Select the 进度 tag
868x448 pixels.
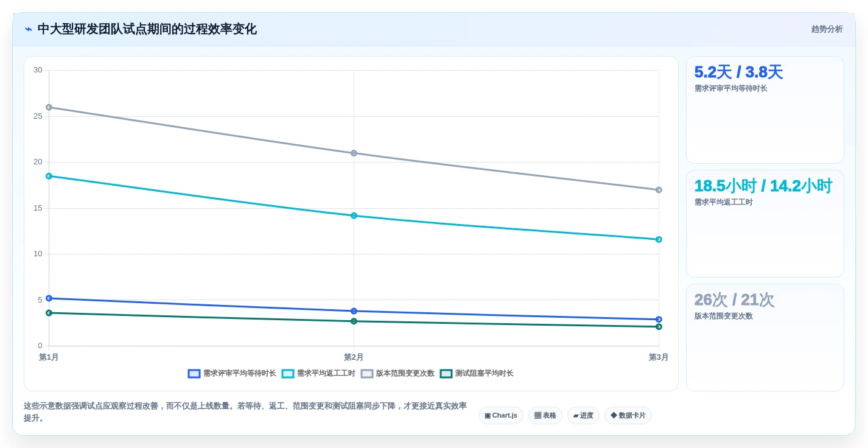click(583, 415)
